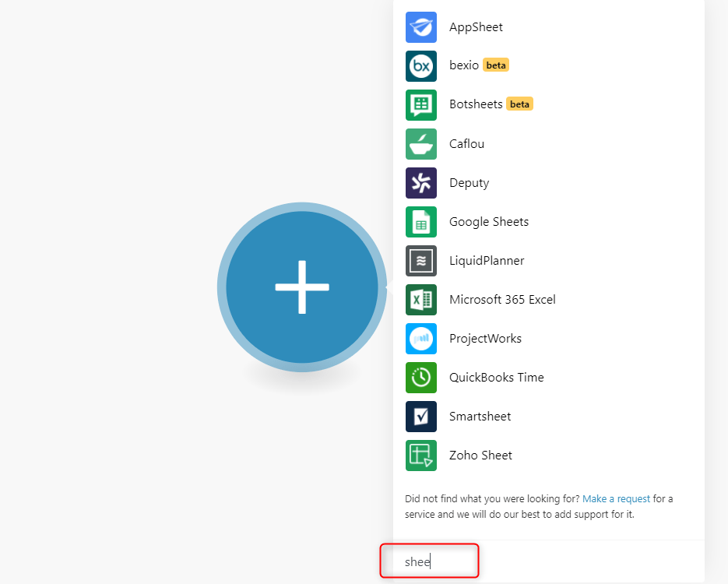Click the search field containing shee
The image size is (728, 584).
548,561
